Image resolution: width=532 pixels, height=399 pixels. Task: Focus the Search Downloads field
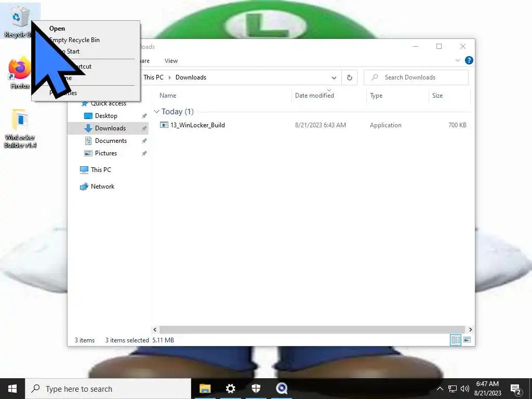point(416,77)
